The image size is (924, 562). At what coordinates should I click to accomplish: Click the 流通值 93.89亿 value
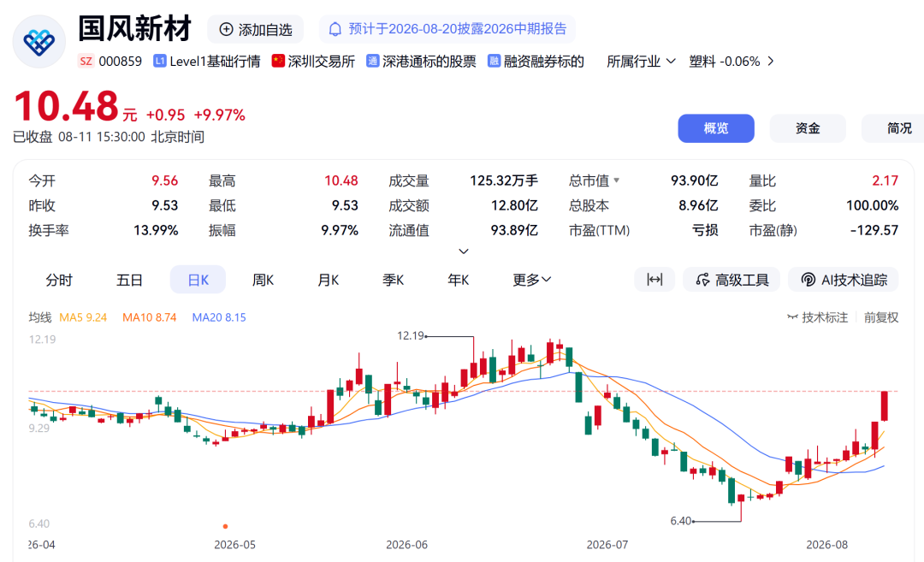(x=514, y=230)
